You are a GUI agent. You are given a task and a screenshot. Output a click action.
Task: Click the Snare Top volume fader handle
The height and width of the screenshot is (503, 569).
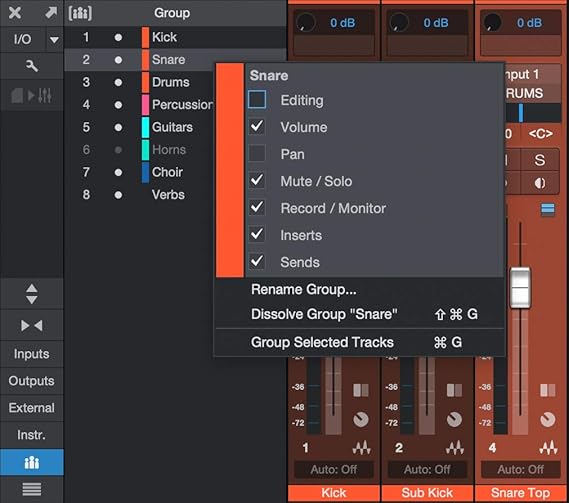520,287
